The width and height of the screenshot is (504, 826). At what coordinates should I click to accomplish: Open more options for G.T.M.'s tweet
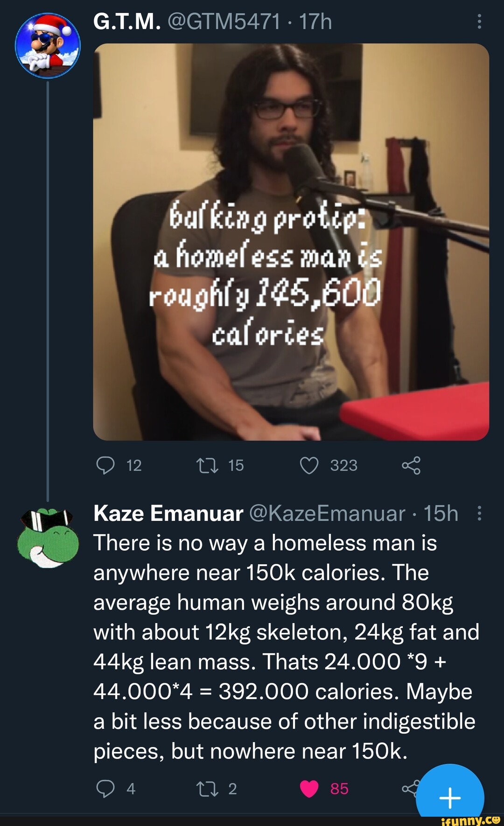click(x=479, y=21)
